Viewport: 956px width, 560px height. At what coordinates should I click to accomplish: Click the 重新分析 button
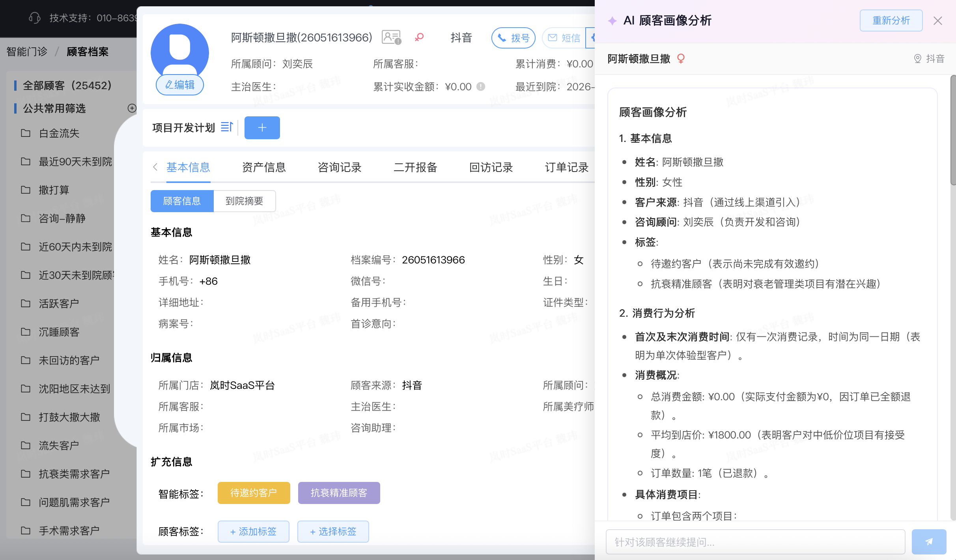tap(891, 21)
